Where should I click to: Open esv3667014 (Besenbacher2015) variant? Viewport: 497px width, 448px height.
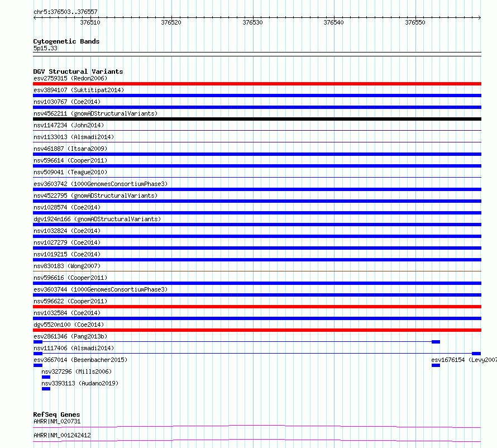[80, 360]
